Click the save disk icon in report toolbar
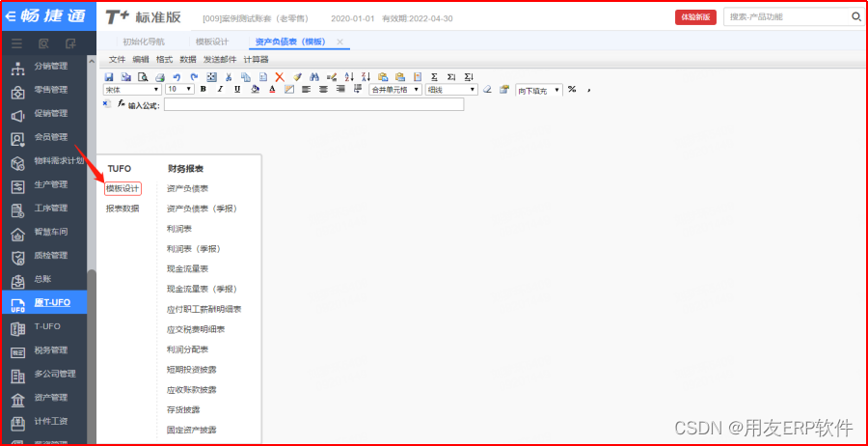The width and height of the screenshot is (868, 446). coord(109,77)
